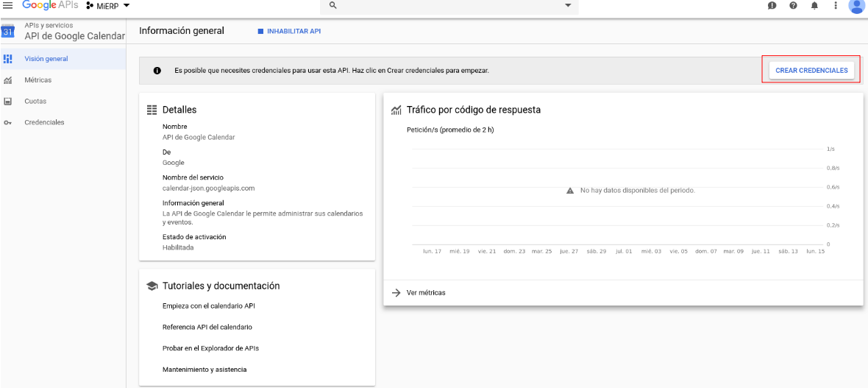
Task: Click the Google APIs logo
Action: click(x=51, y=5)
